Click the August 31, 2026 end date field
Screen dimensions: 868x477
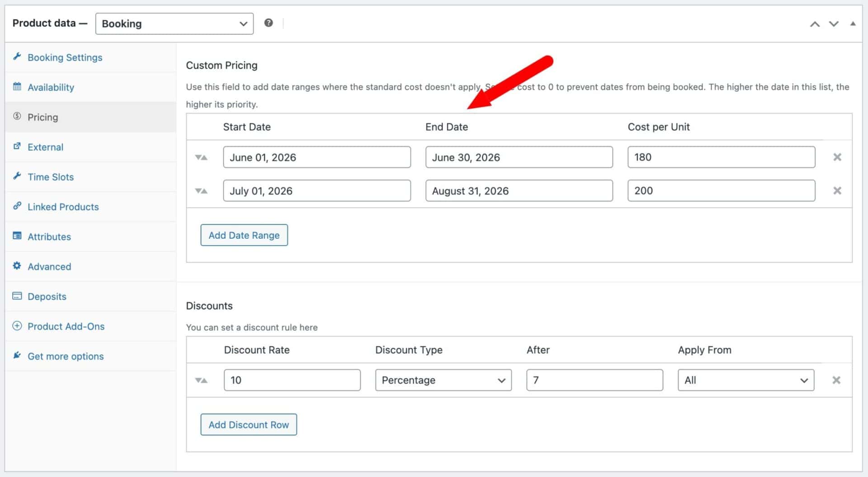point(519,190)
